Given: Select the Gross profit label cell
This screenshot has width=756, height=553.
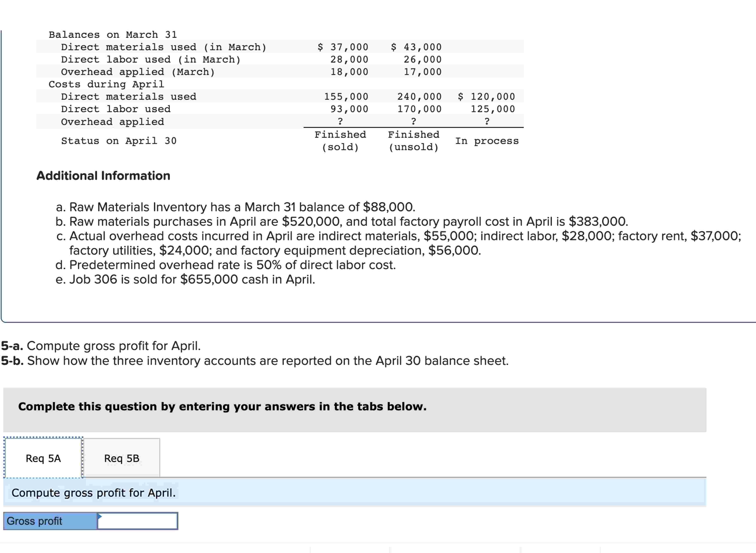Looking at the screenshot, I should [x=50, y=521].
